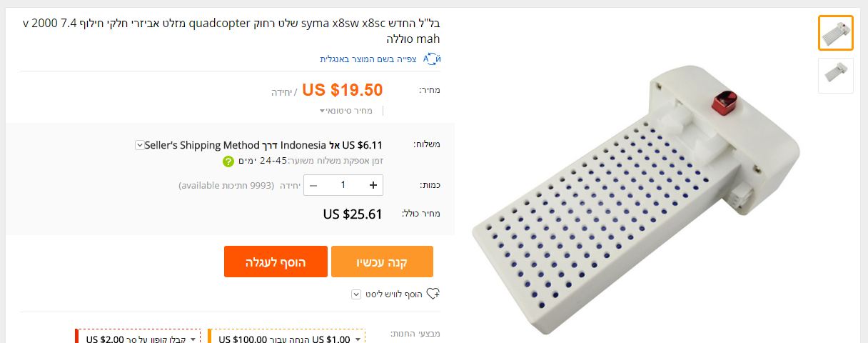The height and width of the screenshot is (343, 868).
Task: Click the heart wishlist icon
Action: click(433, 294)
